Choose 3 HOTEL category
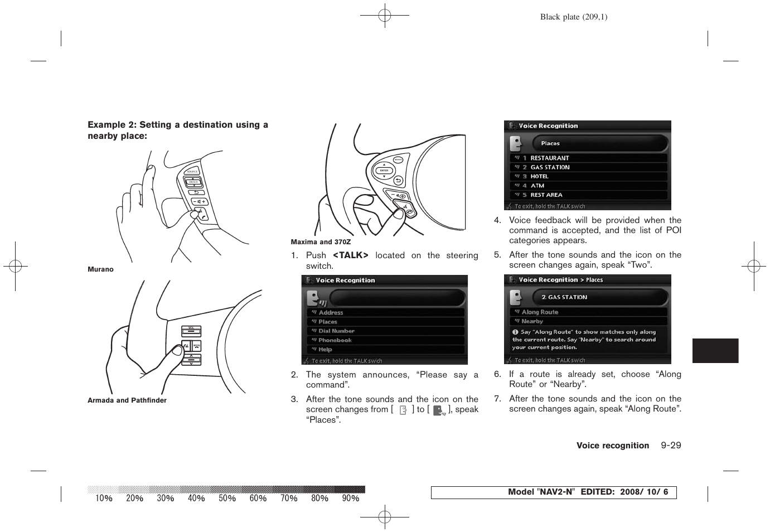This screenshot has width=770, height=532. (589, 177)
